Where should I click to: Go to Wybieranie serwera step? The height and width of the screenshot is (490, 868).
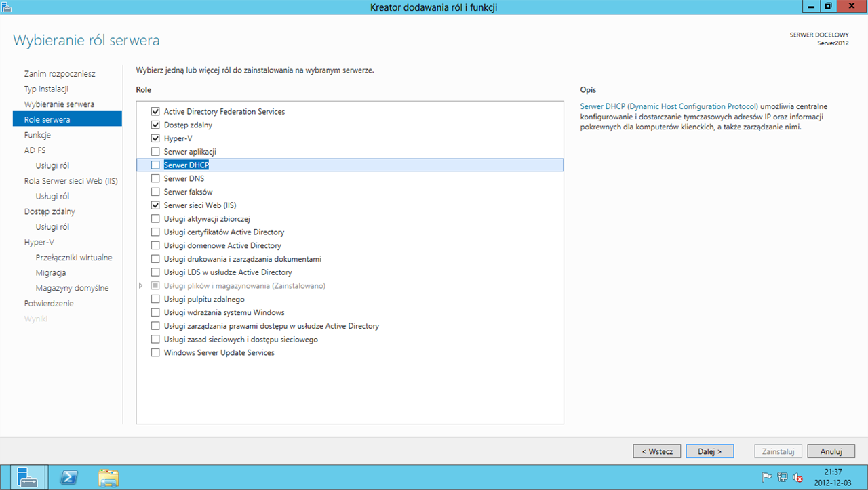pyautogui.click(x=59, y=104)
